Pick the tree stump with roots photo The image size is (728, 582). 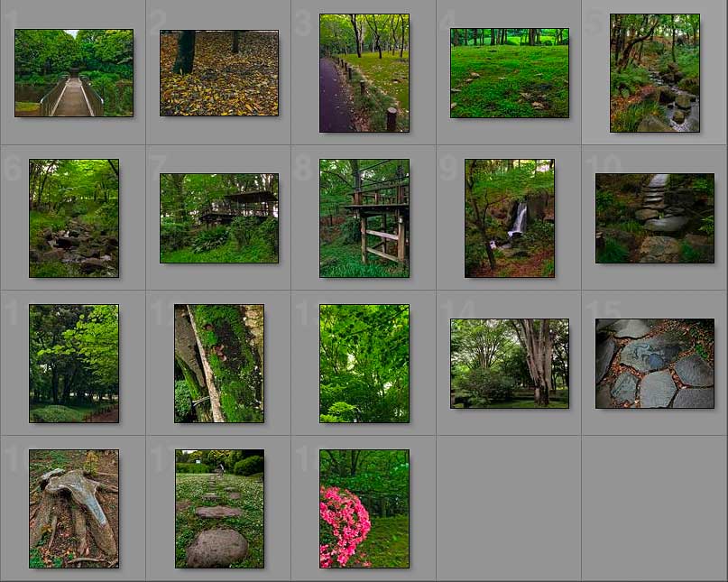coord(74,509)
